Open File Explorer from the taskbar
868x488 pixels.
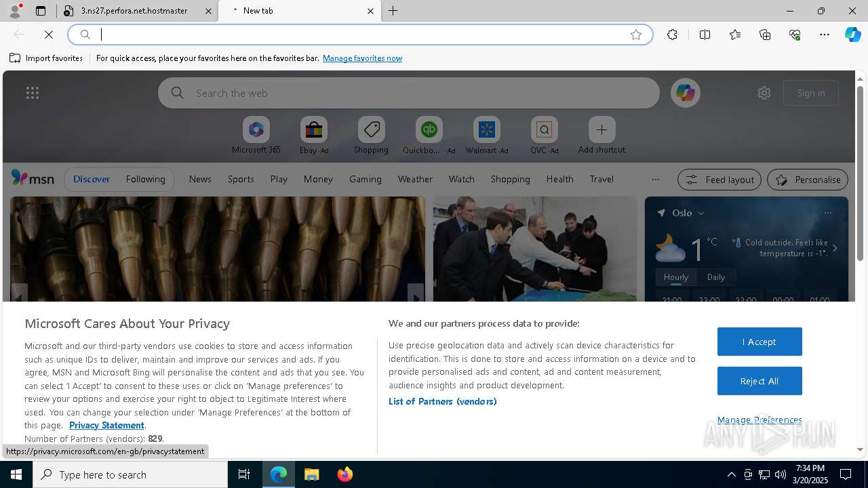pyautogui.click(x=311, y=474)
